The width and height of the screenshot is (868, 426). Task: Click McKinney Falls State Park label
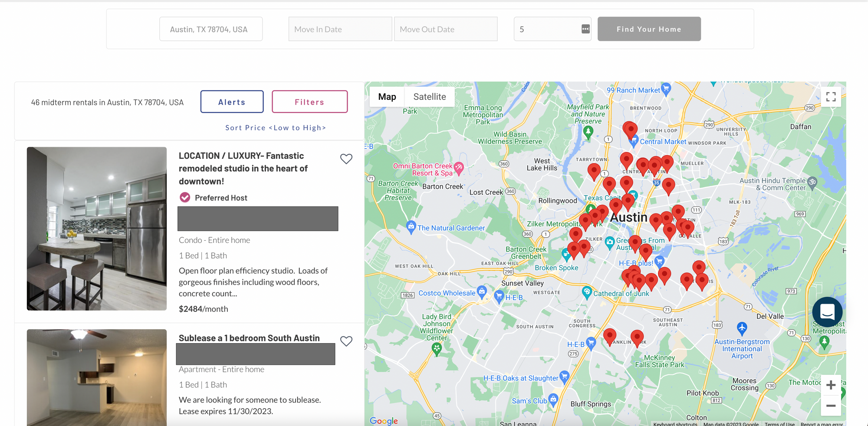(659, 361)
